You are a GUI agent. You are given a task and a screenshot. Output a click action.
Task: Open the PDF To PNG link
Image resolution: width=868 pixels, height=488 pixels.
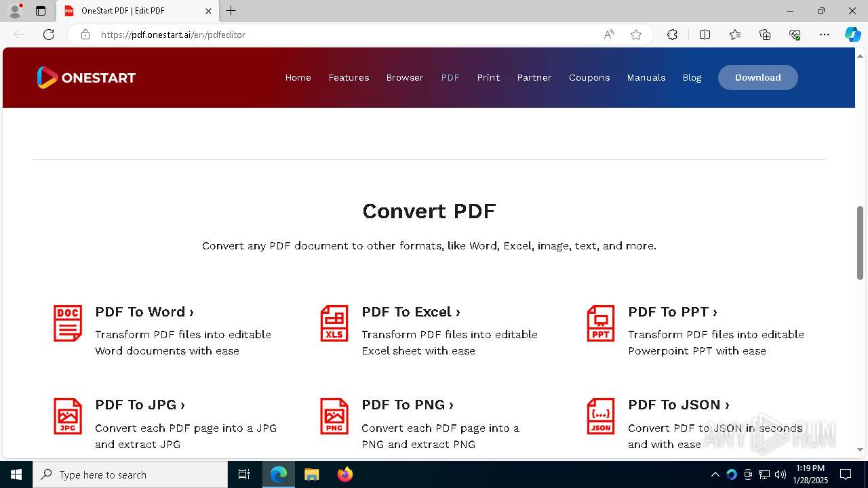pos(408,405)
